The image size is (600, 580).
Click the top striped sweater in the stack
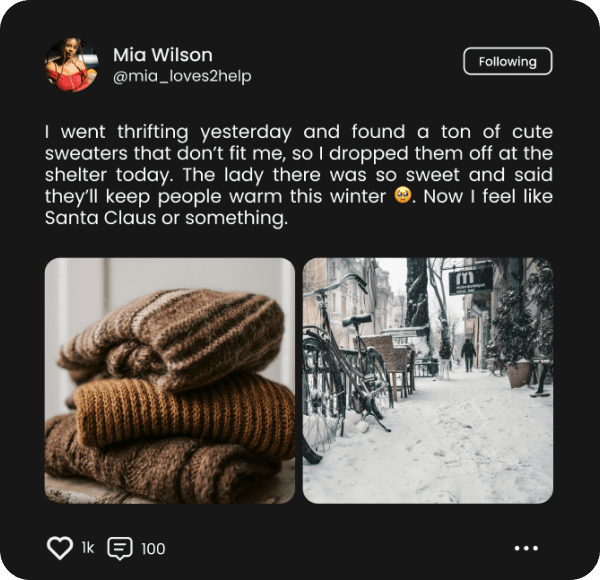pos(172,337)
